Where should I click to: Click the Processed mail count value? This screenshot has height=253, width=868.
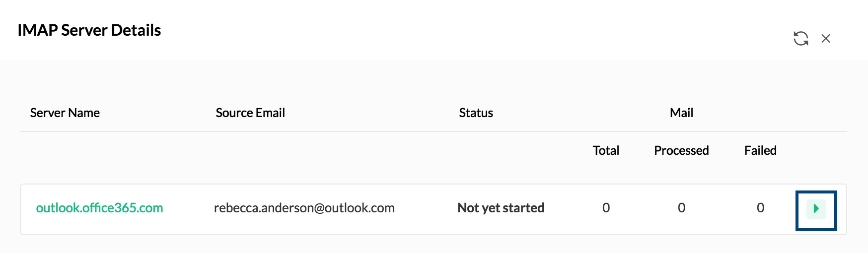pyautogui.click(x=681, y=208)
